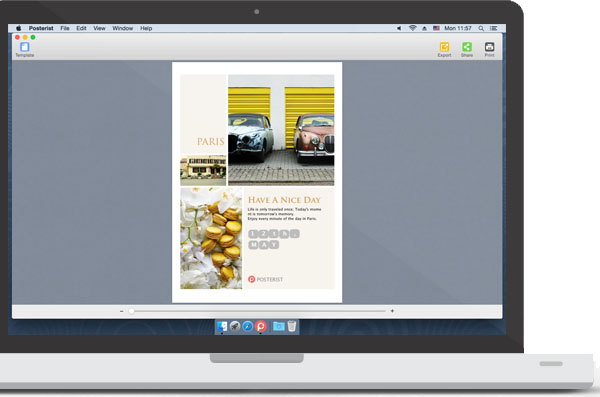Screen dimensions: 600x397
Task: Open the Edit menu
Action: click(x=81, y=28)
